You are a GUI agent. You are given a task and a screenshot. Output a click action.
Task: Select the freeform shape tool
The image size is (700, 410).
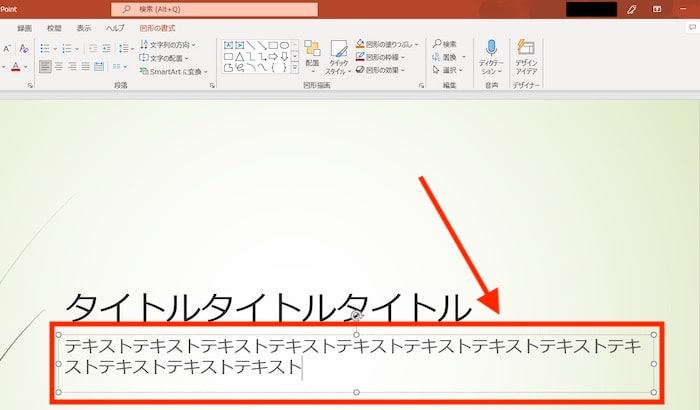coord(229,68)
